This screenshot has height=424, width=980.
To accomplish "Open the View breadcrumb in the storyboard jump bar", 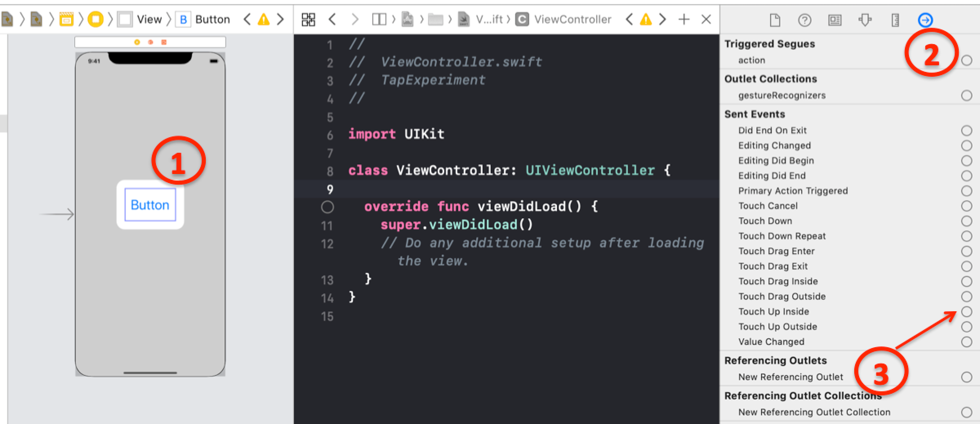I will (149, 19).
